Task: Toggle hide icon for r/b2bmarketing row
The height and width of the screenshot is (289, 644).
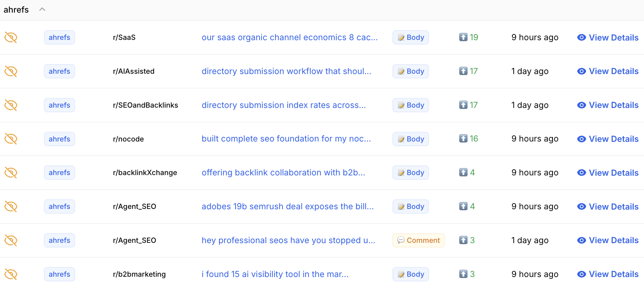Action: (x=11, y=274)
